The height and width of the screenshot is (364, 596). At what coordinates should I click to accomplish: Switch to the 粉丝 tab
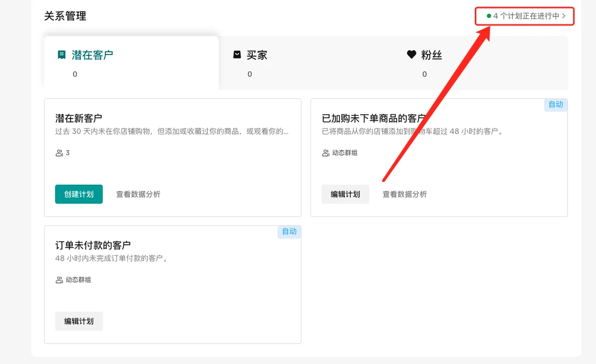pyautogui.click(x=481, y=63)
